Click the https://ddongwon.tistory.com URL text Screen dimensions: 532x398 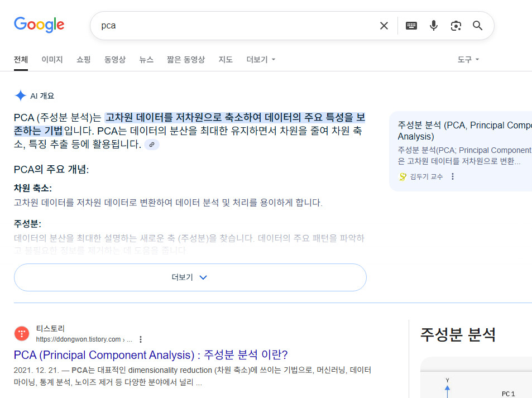click(84, 339)
